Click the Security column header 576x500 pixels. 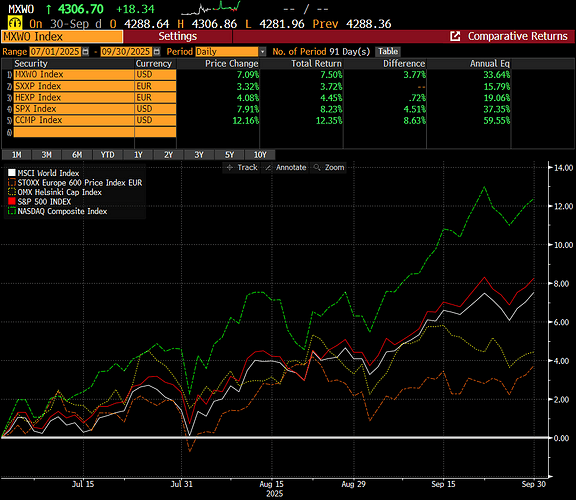[x=31, y=64]
